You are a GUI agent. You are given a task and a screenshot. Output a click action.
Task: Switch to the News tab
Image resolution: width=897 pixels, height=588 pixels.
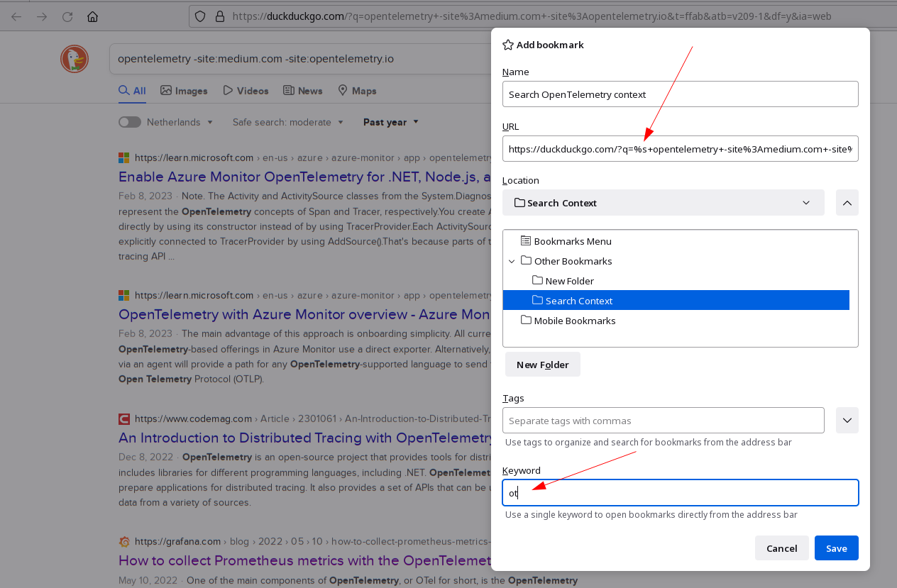(x=303, y=91)
